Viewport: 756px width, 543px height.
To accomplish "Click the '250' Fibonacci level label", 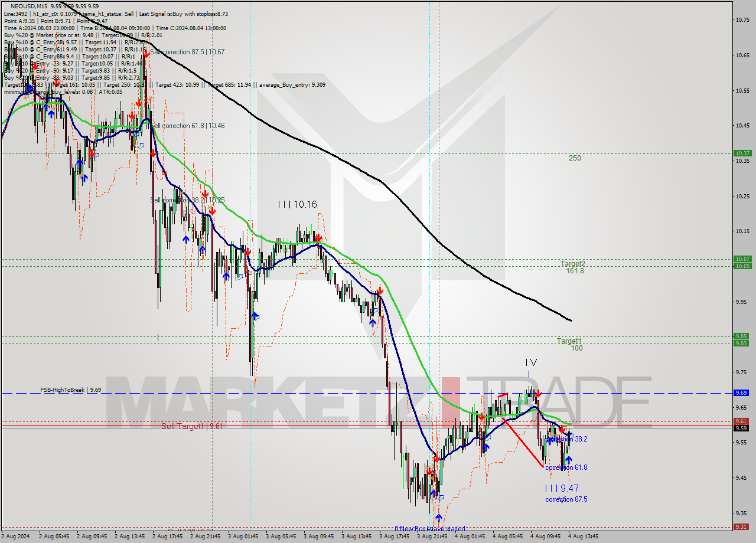I will coord(575,158).
